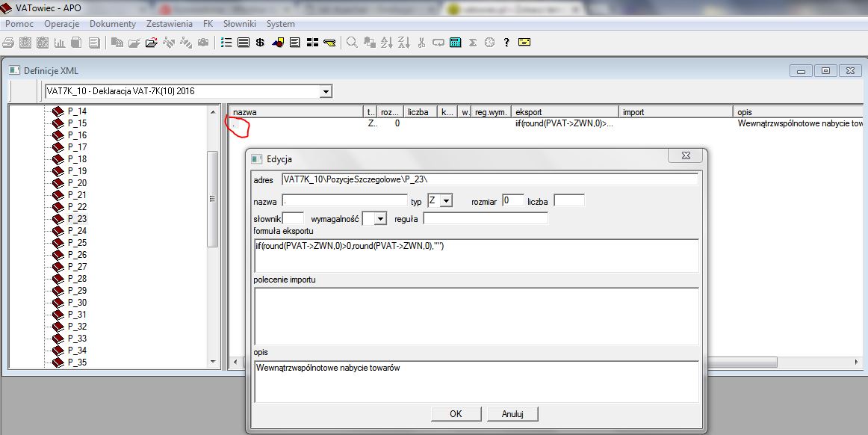The image size is (868, 435).
Task: Click the yellow envelope toolbar icon
Action: [524, 43]
